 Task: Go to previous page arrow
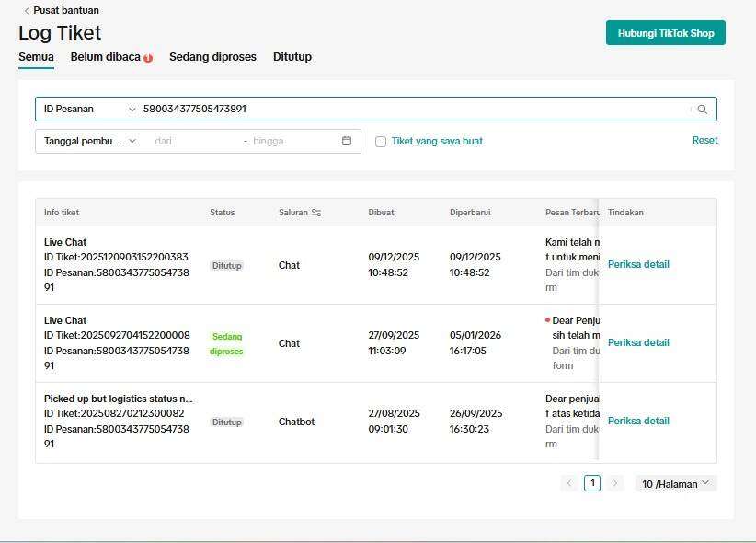(569, 483)
